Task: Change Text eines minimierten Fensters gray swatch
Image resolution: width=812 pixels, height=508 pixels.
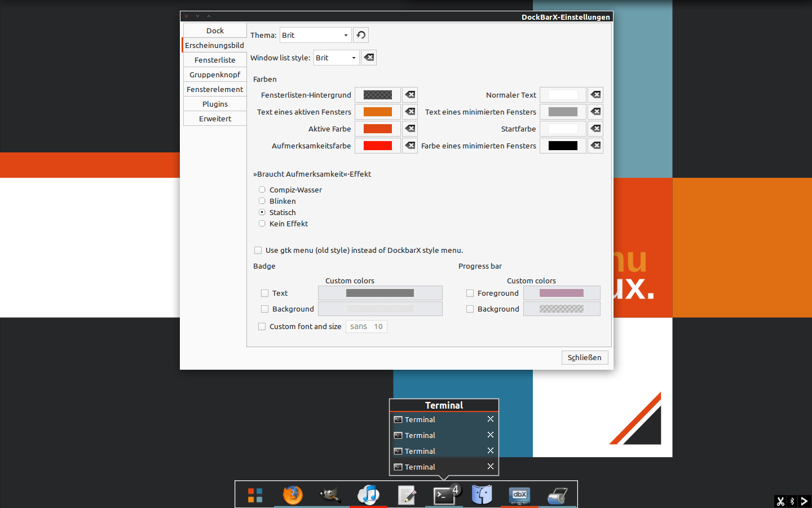Action: [563, 112]
